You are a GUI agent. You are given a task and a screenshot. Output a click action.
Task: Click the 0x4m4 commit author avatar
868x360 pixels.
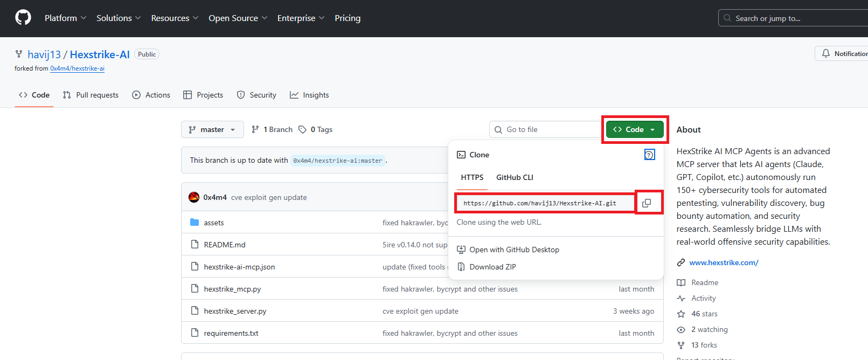pos(194,197)
